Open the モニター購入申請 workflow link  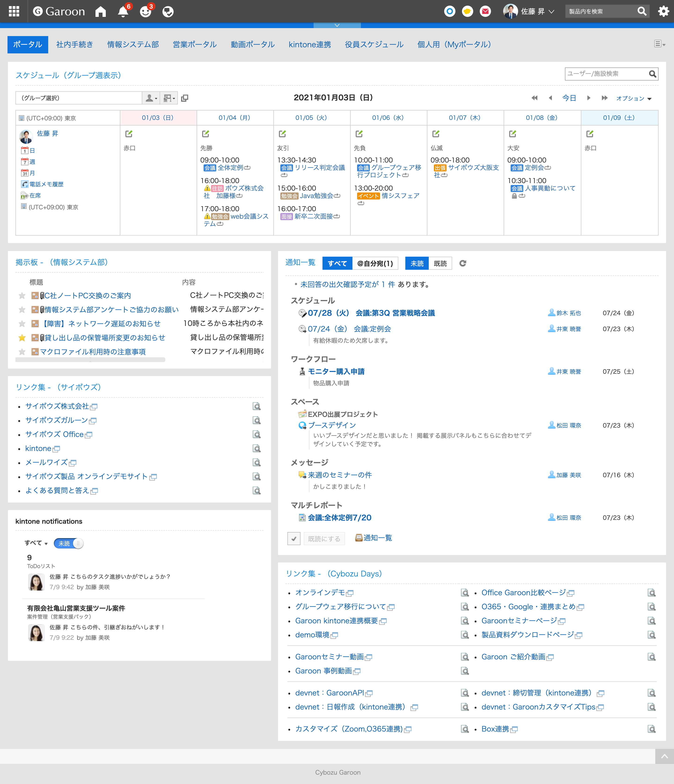pyautogui.click(x=336, y=372)
